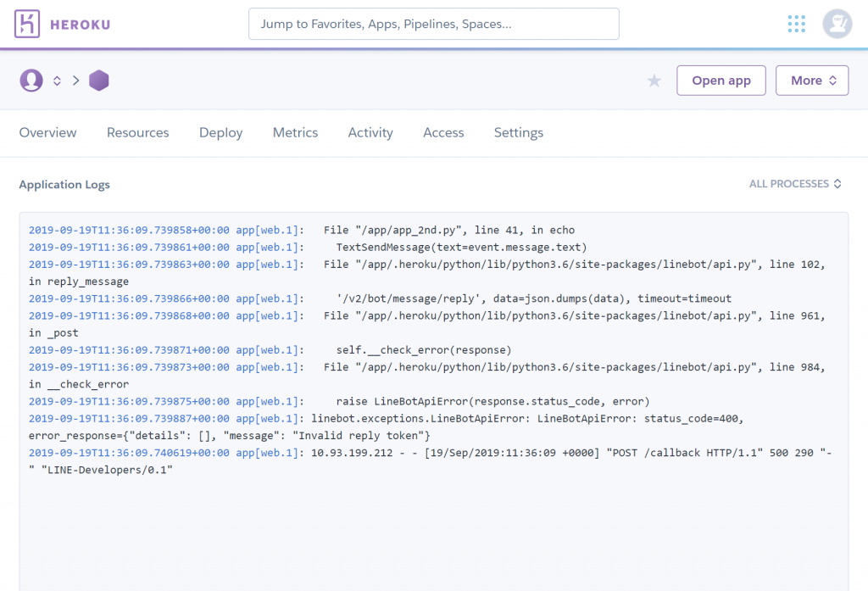Expand the ALL PROCESSES filter
868x591 pixels.
(795, 184)
